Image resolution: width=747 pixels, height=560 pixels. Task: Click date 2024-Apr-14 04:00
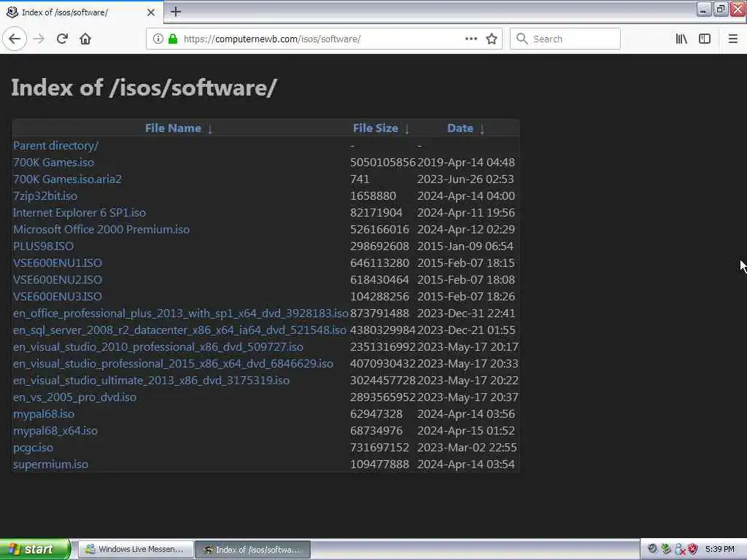point(466,195)
